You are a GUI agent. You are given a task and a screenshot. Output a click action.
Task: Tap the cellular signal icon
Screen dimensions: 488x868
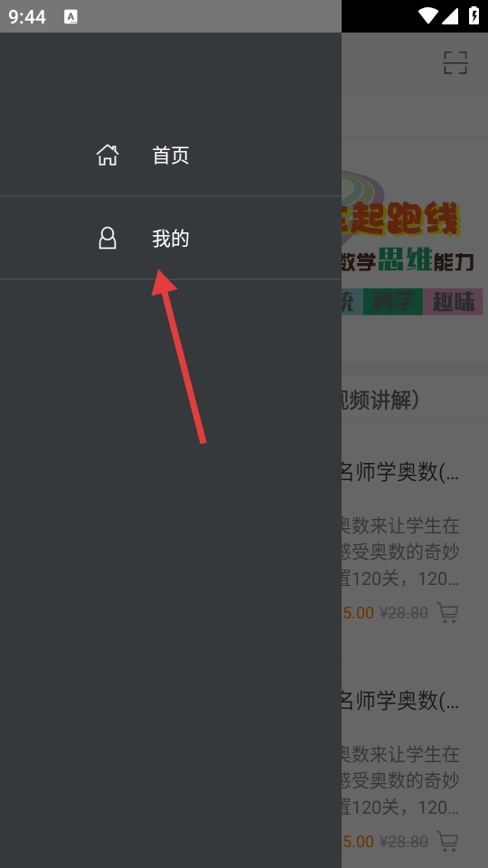(450, 16)
